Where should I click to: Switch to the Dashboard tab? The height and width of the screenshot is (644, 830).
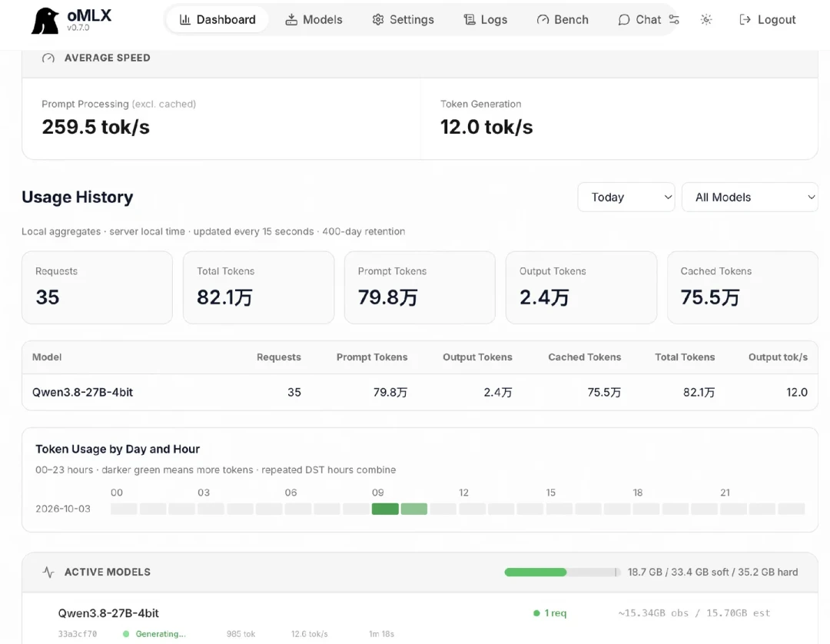point(217,19)
